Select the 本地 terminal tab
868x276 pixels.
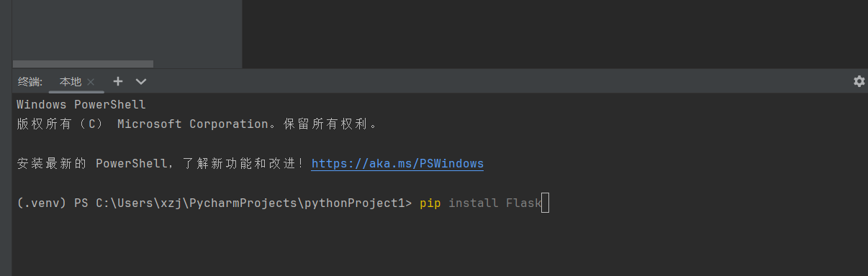71,82
